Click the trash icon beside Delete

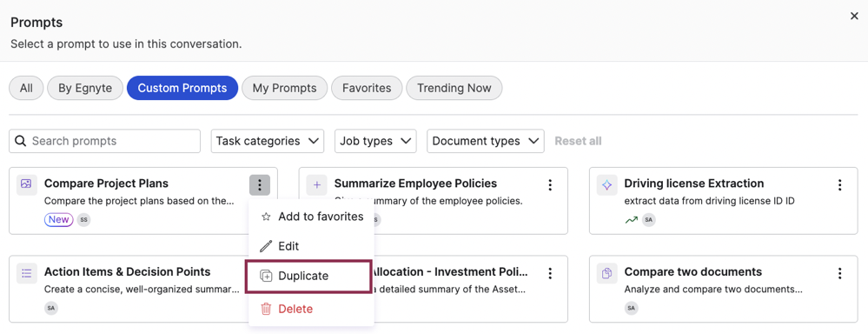tap(266, 309)
